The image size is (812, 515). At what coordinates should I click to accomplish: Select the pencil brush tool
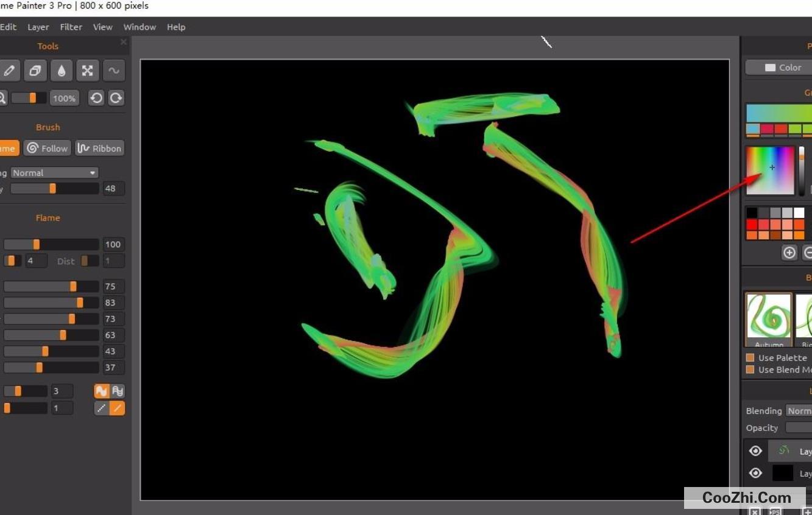point(9,71)
